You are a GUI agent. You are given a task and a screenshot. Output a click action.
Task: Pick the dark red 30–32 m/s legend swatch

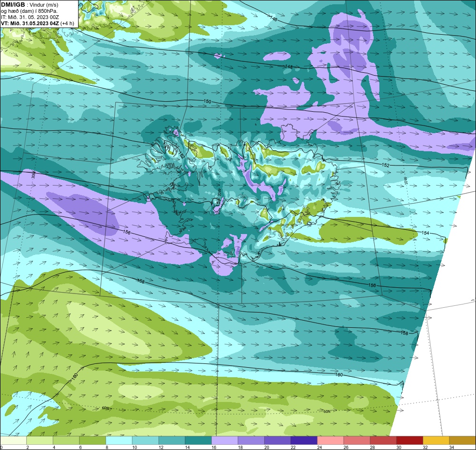coord(409,440)
